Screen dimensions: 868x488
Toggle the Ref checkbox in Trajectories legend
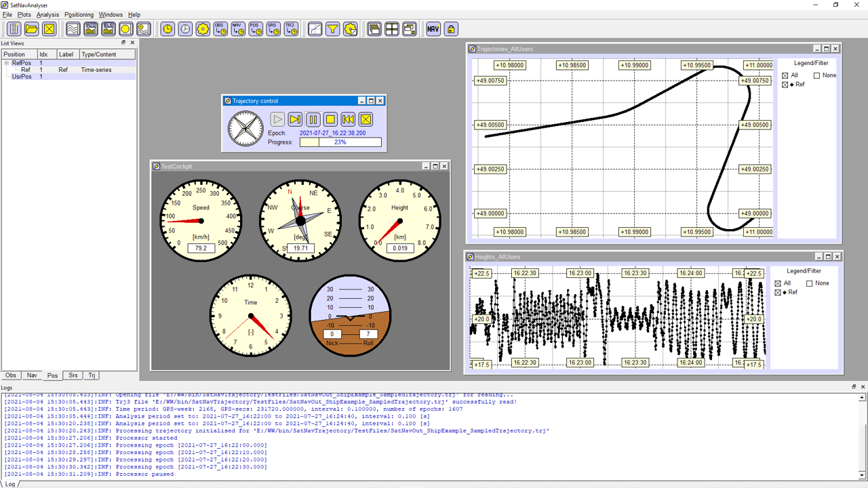pos(785,85)
